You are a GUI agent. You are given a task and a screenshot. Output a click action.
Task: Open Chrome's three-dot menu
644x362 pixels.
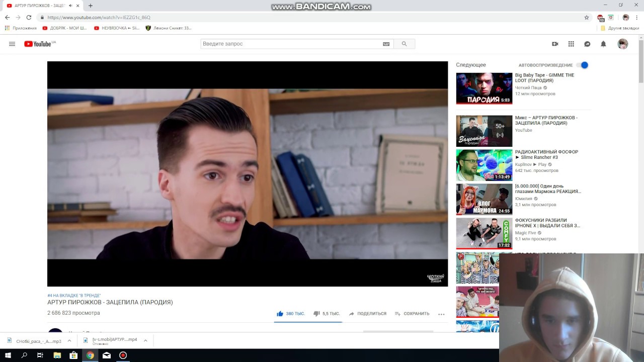[x=637, y=17]
